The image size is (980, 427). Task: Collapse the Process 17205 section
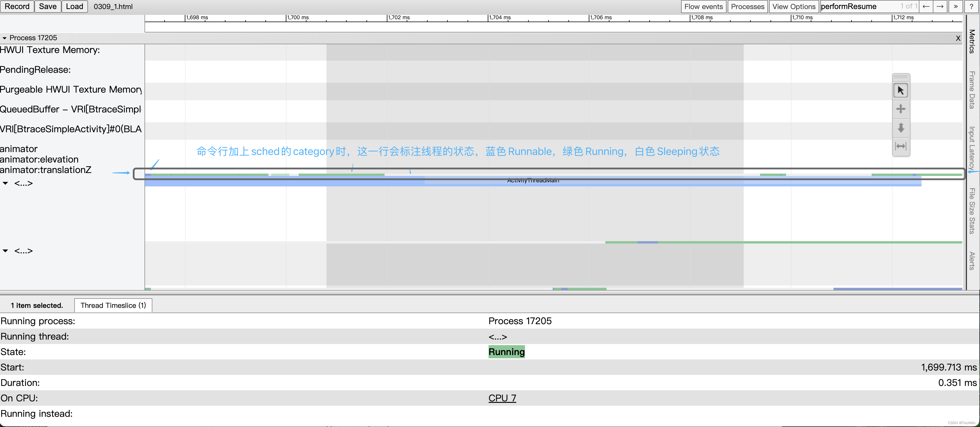pyautogui.click(x=5, y=38)
